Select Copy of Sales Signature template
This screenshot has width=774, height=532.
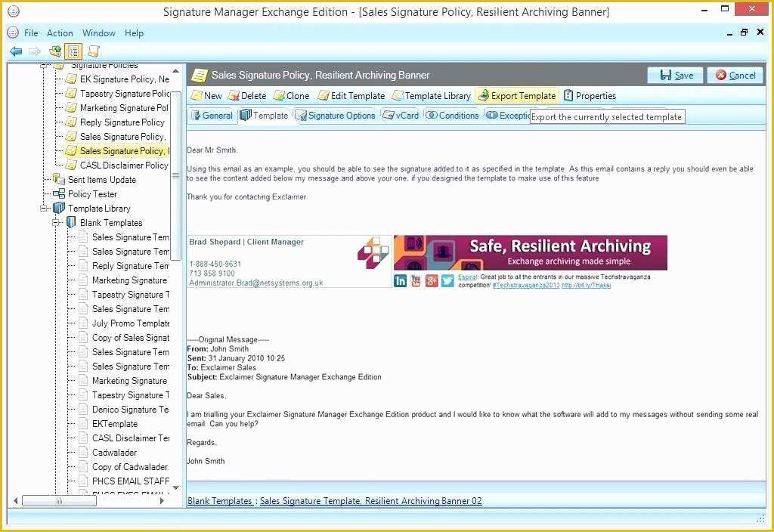click(124, 337)
